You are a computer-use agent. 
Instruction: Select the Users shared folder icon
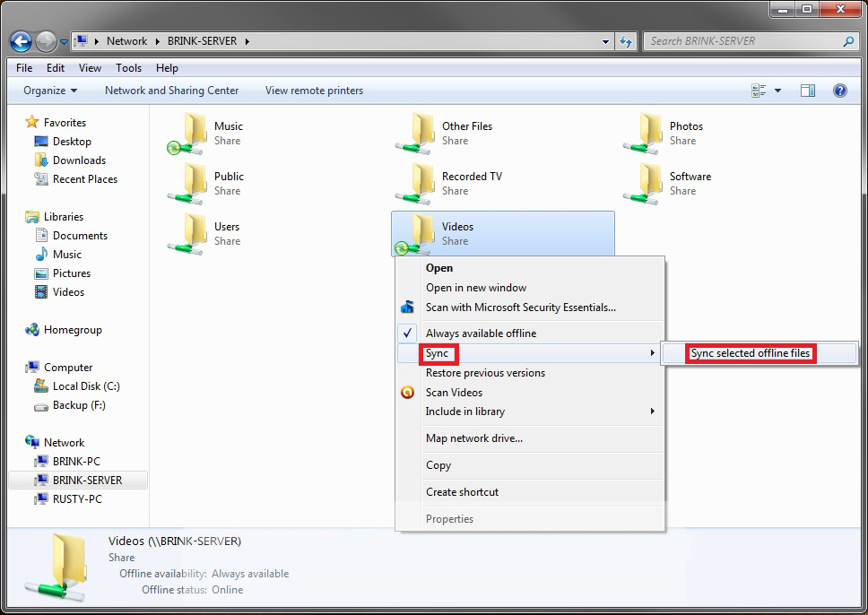coord(188,234)
